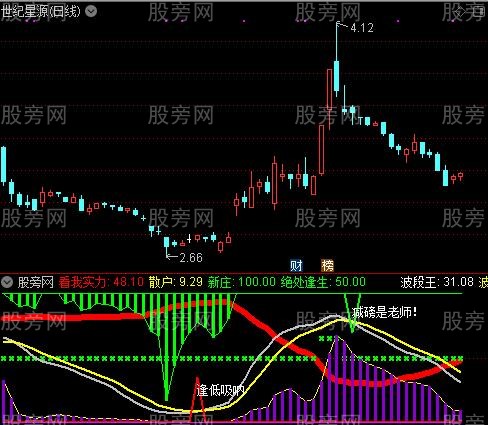Click the 减磅是老师! signal annotation
488x425 pixels.
tap(384, 312)
